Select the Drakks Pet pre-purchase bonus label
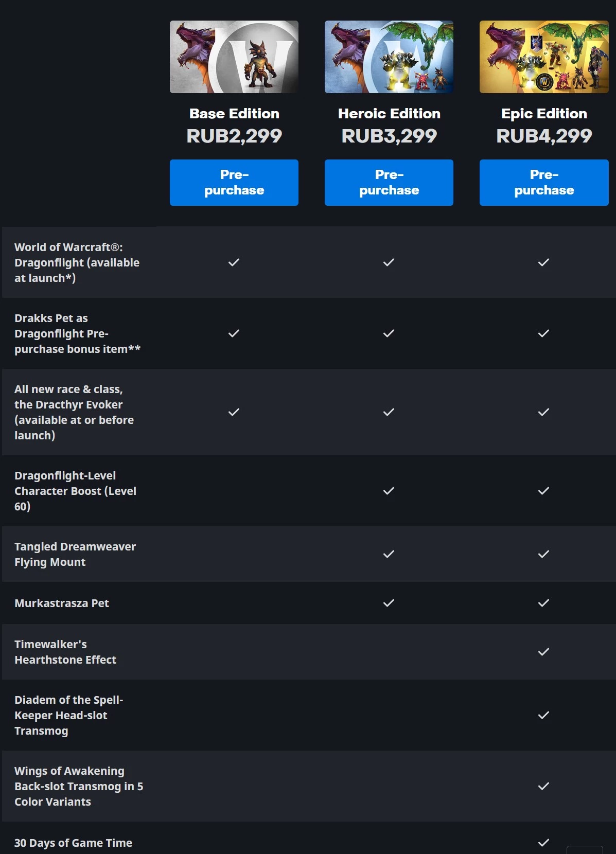Viewport: 616px width, 854px height. click(77, 333)
